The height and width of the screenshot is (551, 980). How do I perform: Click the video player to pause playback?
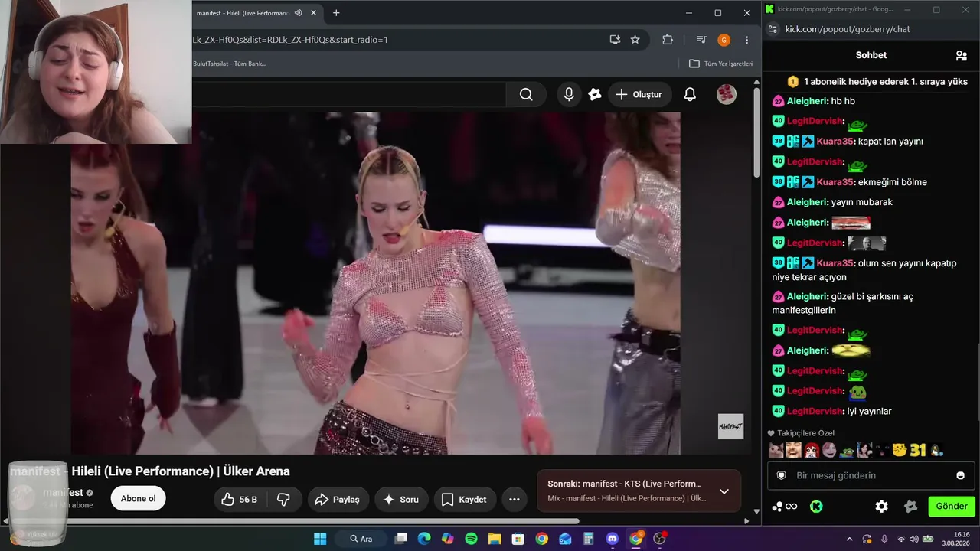375,283
